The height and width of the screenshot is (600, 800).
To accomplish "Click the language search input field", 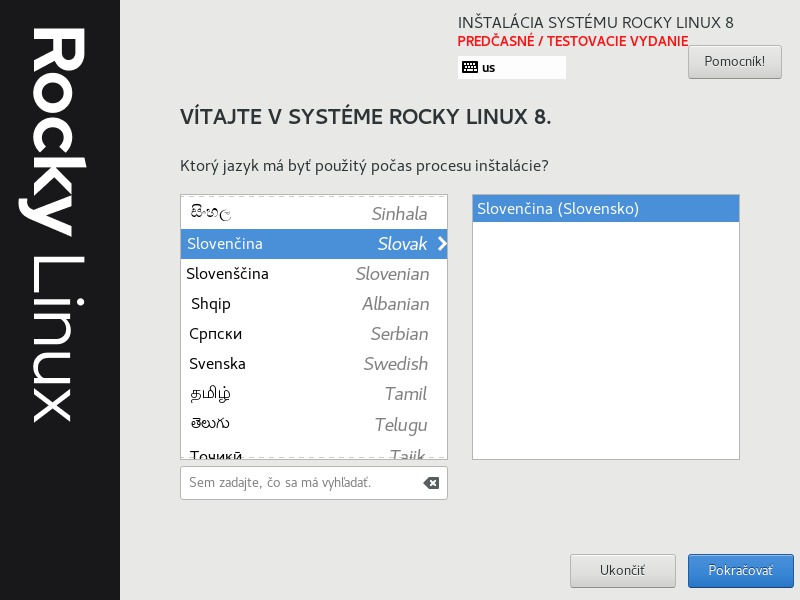I will tap(314, 483).
